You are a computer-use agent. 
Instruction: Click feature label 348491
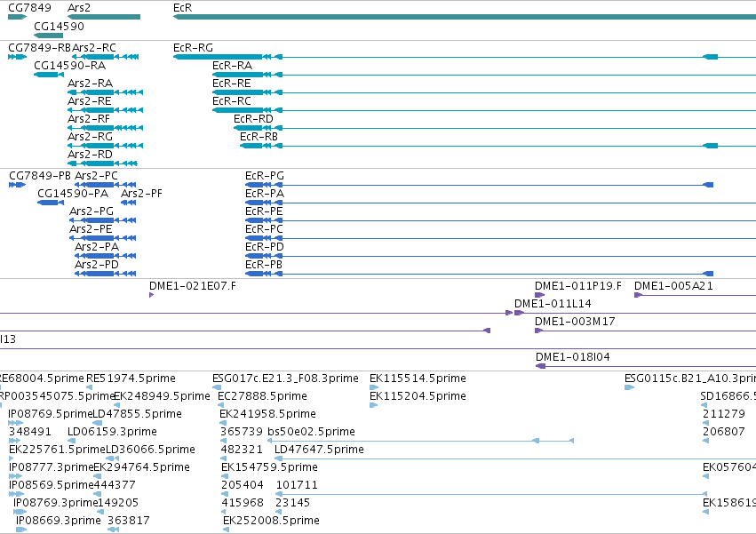click(30, 433)
